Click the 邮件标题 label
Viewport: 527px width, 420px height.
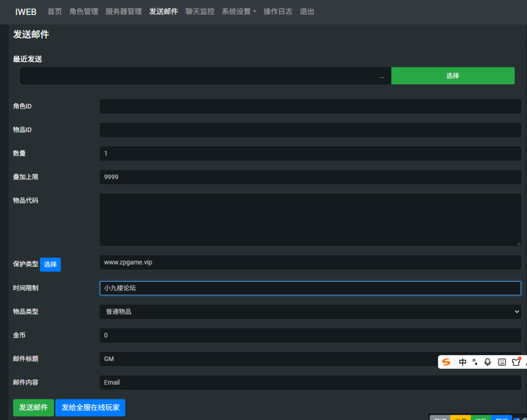[x=26, y=359]
